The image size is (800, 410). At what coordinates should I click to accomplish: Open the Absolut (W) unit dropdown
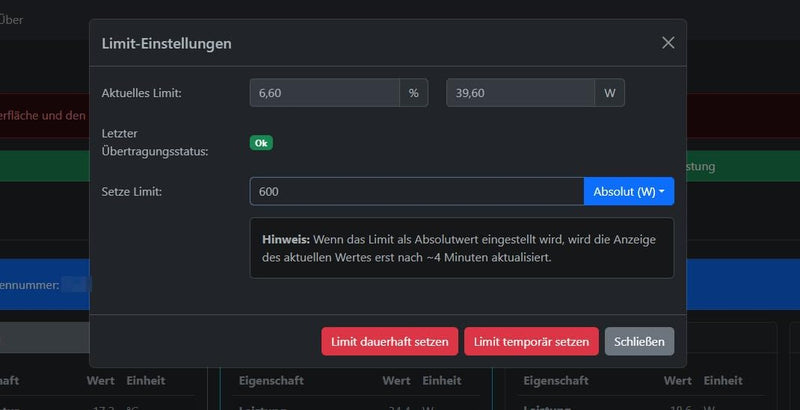(x=629, y=191)
